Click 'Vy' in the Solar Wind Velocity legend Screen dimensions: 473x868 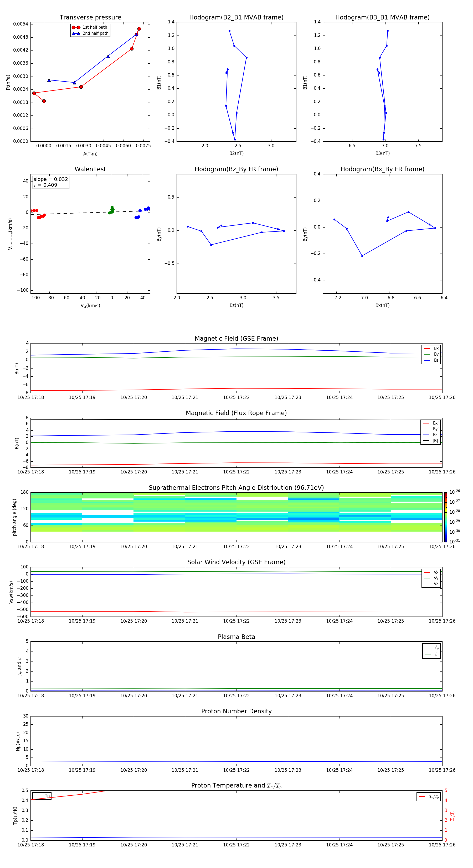[431, 578]
